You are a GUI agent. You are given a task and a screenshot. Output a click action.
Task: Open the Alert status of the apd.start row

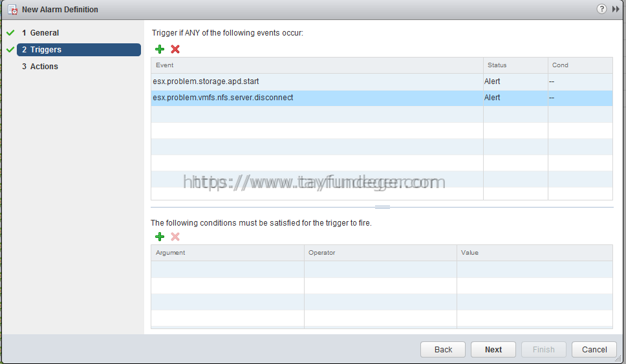pyautogui.click(x=515, y=81)
